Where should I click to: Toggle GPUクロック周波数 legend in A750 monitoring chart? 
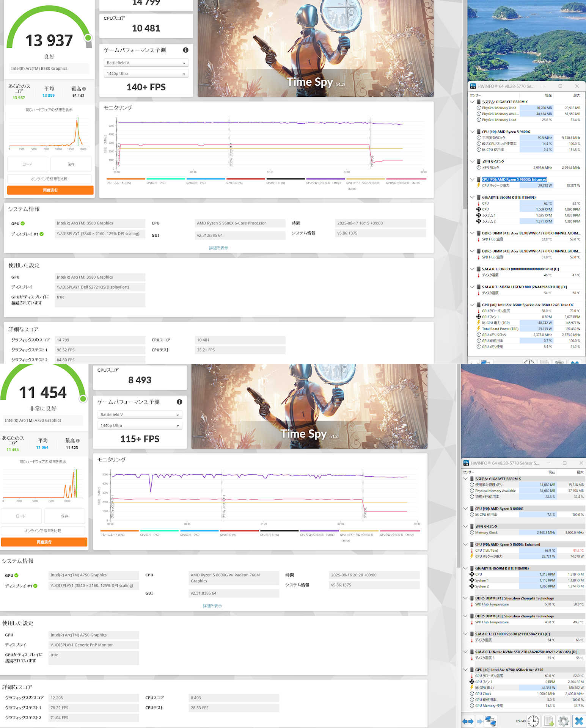click(x=399, y=534)
